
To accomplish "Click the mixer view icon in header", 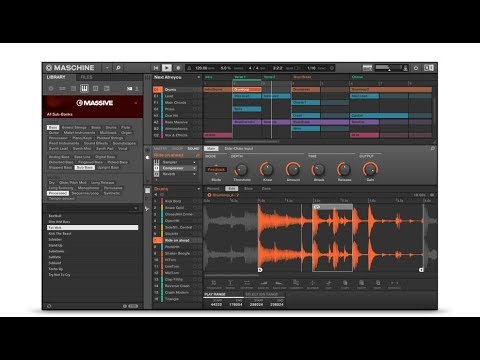I will click(x=367, y=68).
